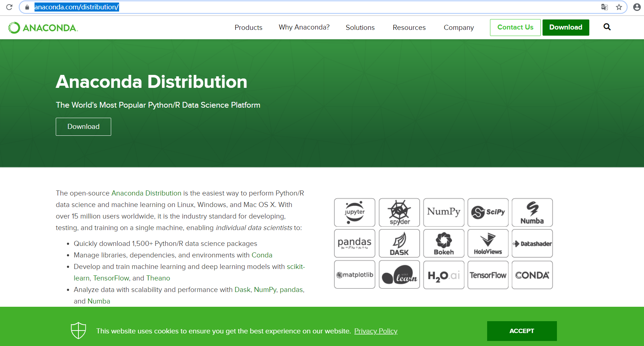
Task: Follow the TensorFlow text link
Action: click(x=111, y=278)
